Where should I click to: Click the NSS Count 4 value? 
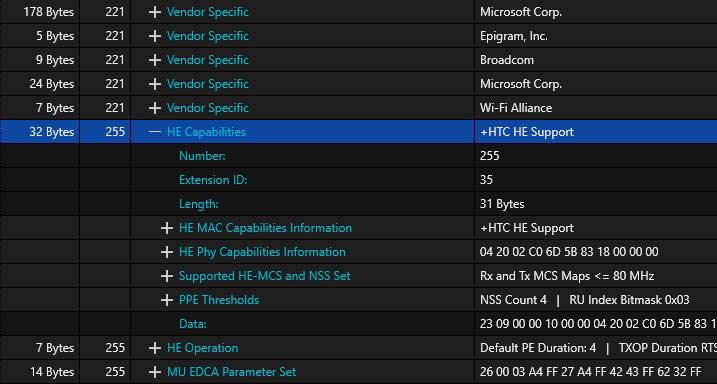click(513, 300)
